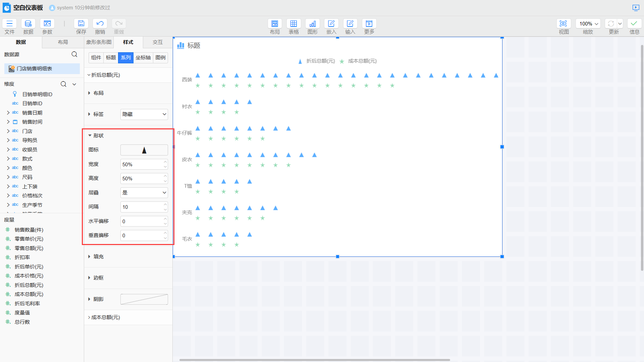This screenshot has width=644, height=362.
Task: Expand the 填充 section
Action: [98, 256]
